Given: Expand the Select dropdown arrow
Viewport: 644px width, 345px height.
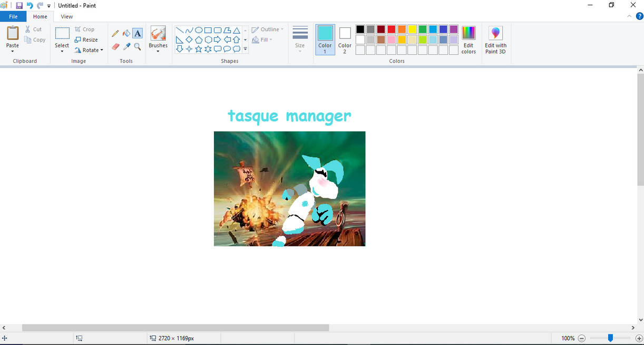Looking at the screenshot, I should pyautogui.click(x=62, y=51).
